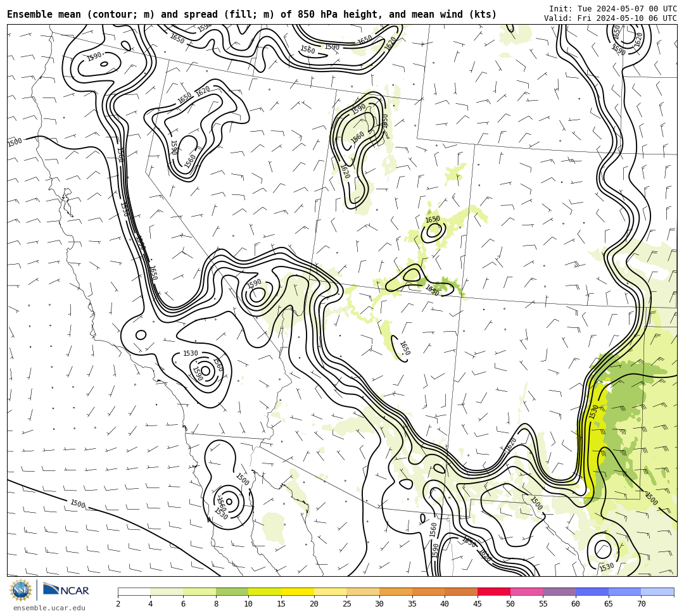
Task: Click the 1530 label on the yellow spread band
Action: click(x=594, y=412)
